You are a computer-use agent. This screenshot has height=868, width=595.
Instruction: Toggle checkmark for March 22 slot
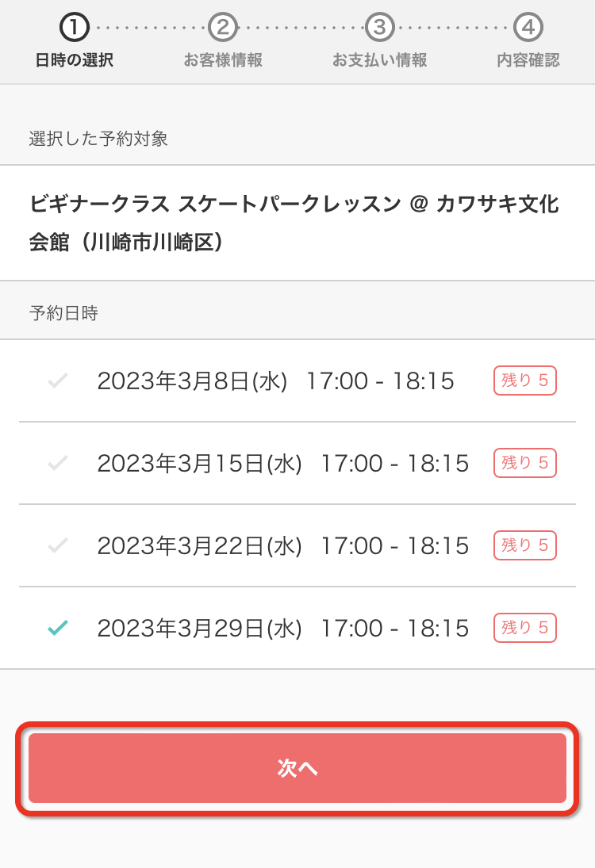[58, 545]
